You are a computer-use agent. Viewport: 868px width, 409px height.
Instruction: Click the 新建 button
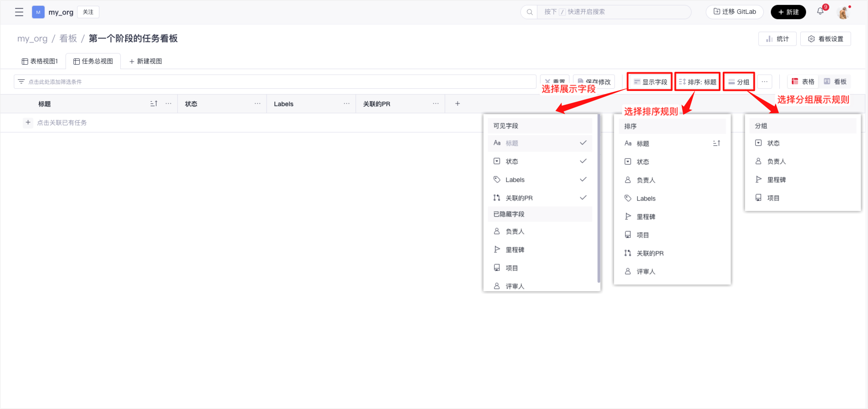click(x=788, y=12)
